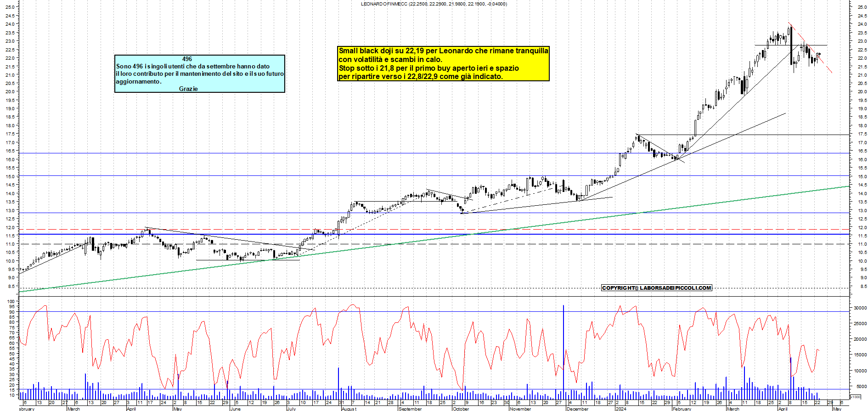868x411 pixels.
Task: Click the COPYRIGHT@ LABORSADEIPICCOLI.COM label
Action: coord(657,288)
